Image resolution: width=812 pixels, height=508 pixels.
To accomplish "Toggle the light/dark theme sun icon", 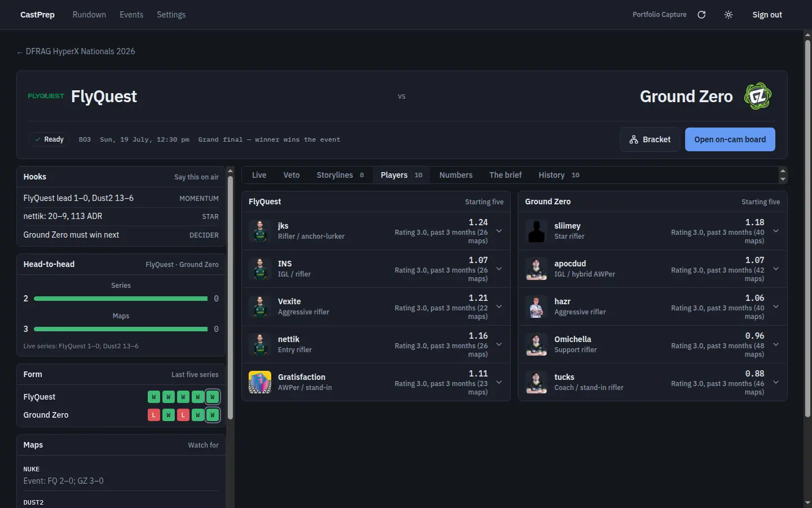I will click(729, 15).
